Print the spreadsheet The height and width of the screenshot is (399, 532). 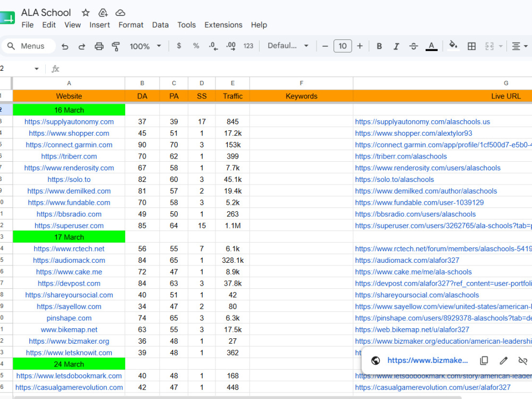point(99,46)
